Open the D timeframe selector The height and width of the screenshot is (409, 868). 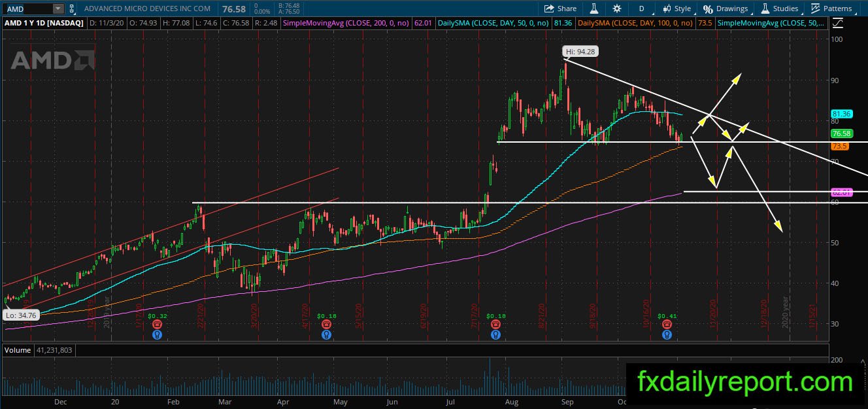[642, 9]
